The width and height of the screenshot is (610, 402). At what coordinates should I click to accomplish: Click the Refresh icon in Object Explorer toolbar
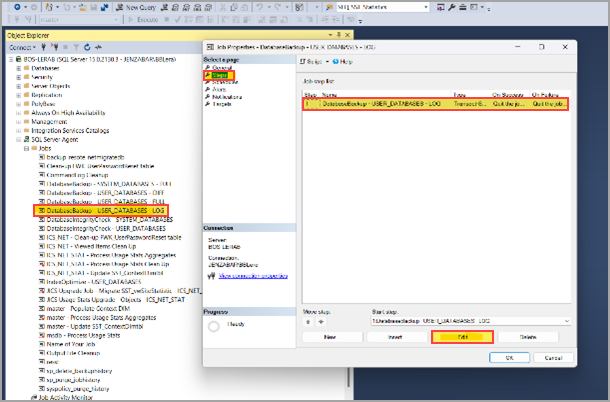87,47
